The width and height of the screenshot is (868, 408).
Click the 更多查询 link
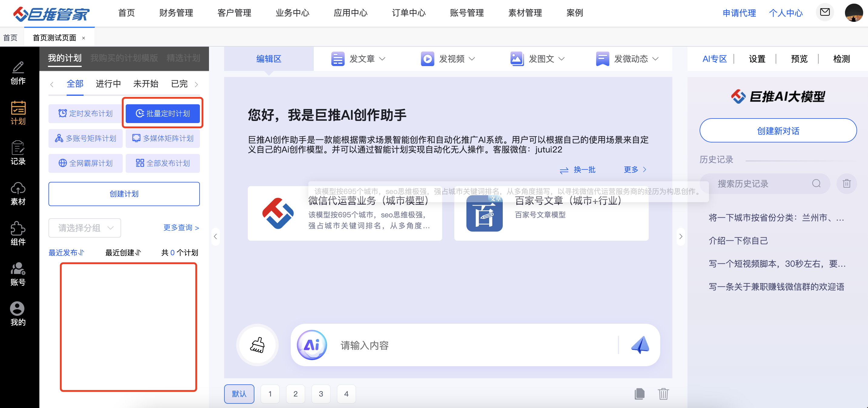point(181,228)
